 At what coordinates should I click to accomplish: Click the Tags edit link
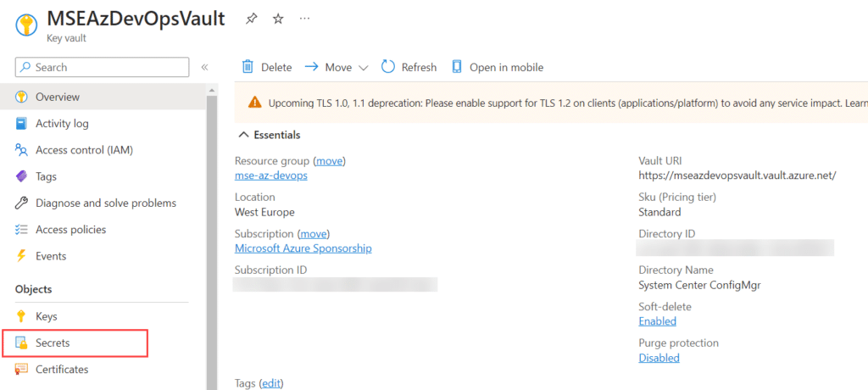(270, 383)
